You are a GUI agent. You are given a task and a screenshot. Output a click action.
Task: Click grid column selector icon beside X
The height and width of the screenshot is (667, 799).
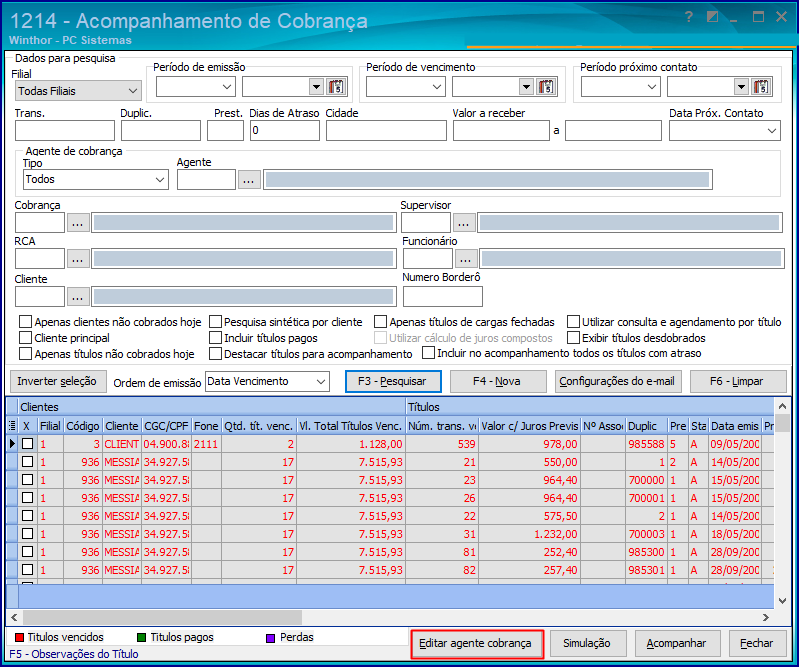point(12,426)
